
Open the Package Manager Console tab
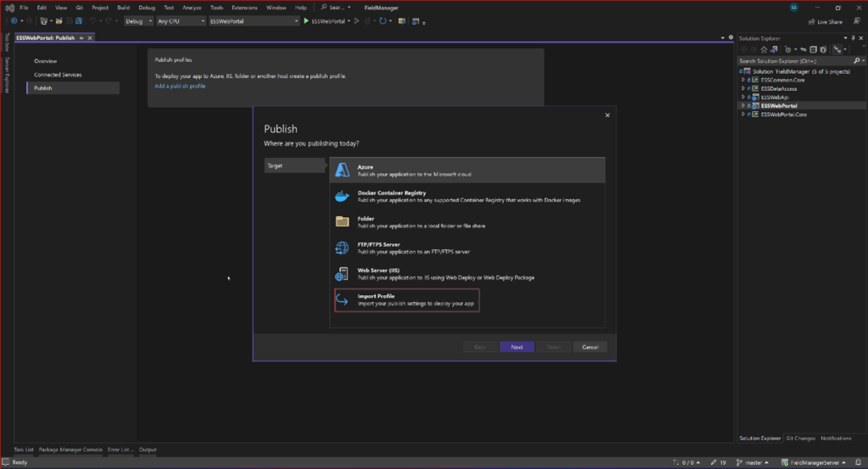pyautogui.click(x=70, y=449)
